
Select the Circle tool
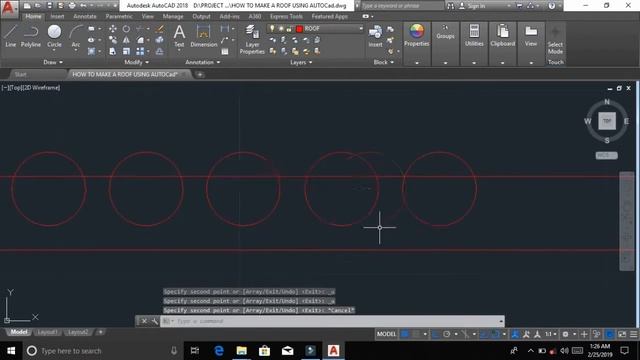[54, 36]
